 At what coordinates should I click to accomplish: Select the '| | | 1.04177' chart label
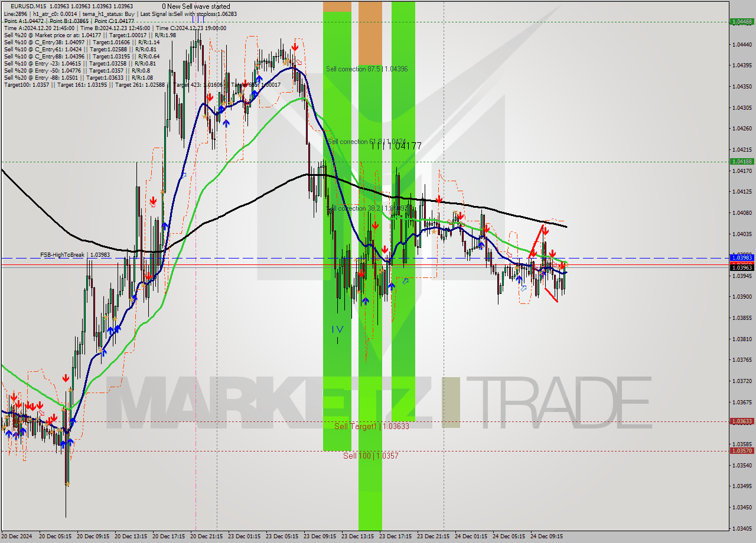coord(396,146)
